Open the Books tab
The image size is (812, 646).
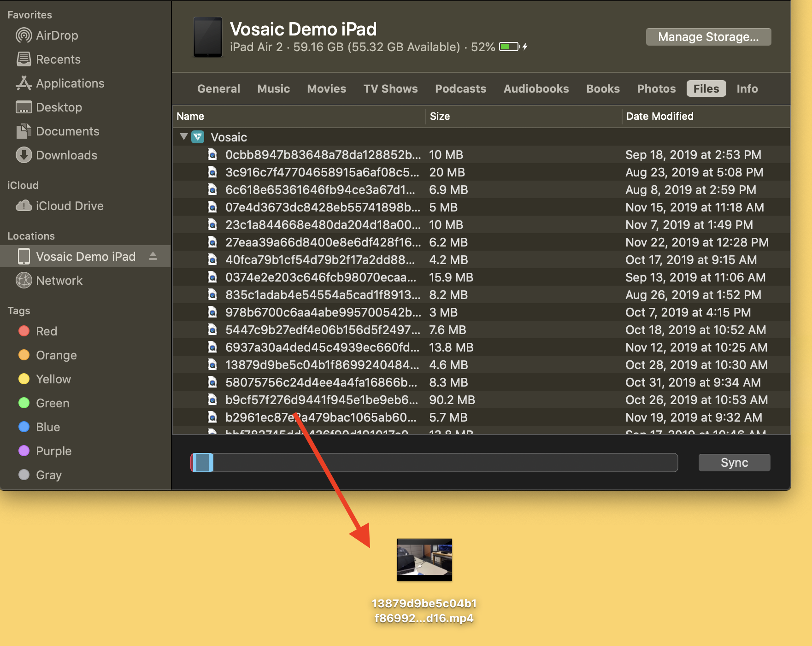point(603,88)
